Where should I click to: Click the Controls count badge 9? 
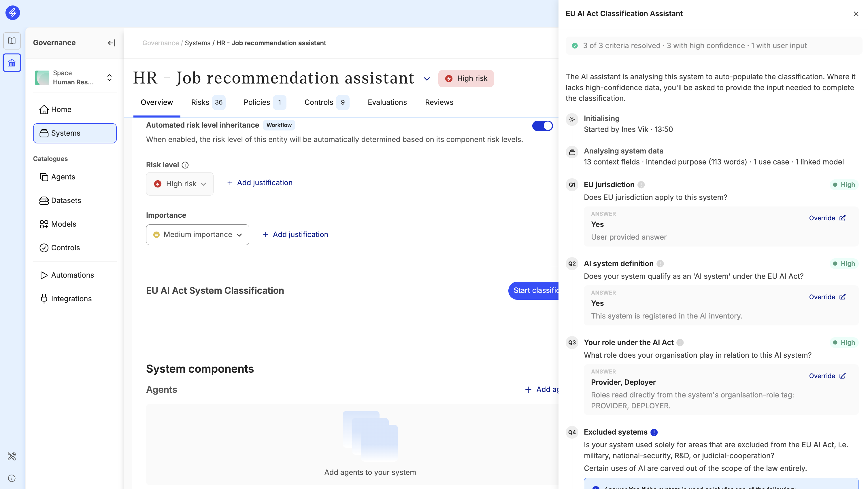pyautogui.click(x=343, y=102)
